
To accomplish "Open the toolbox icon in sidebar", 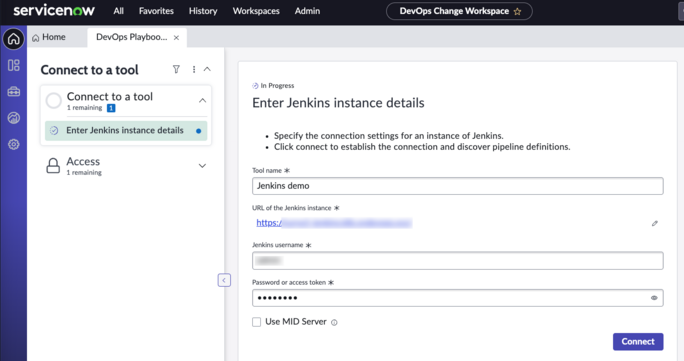I will click(x=14, y=92).
